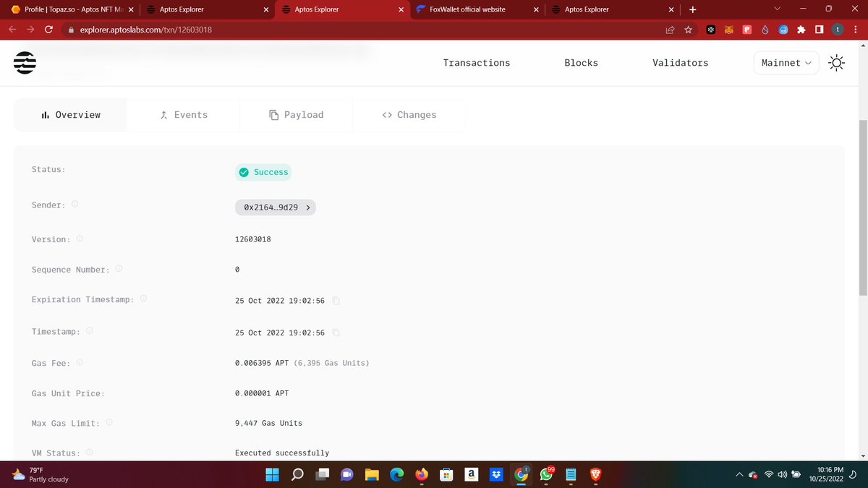868x488 pixels.
Task: Reload the current page
Action: click(49, 30)
